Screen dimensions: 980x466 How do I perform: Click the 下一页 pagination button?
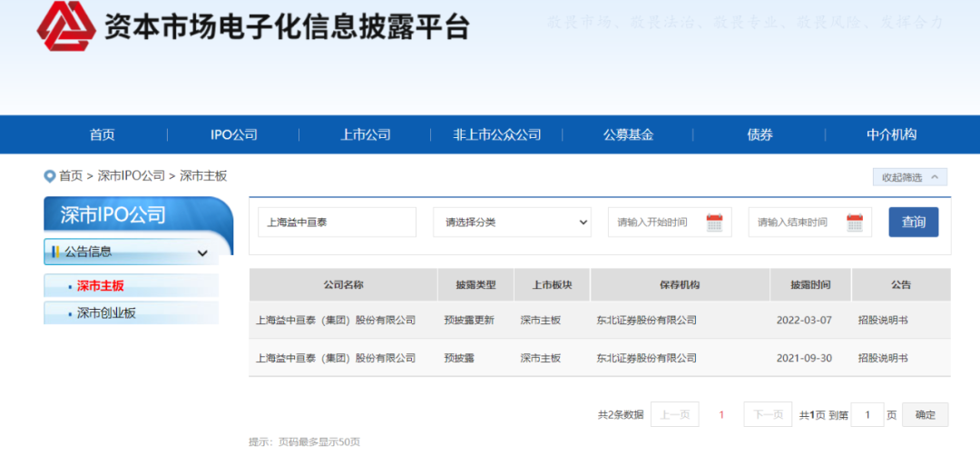pos(768,415)
